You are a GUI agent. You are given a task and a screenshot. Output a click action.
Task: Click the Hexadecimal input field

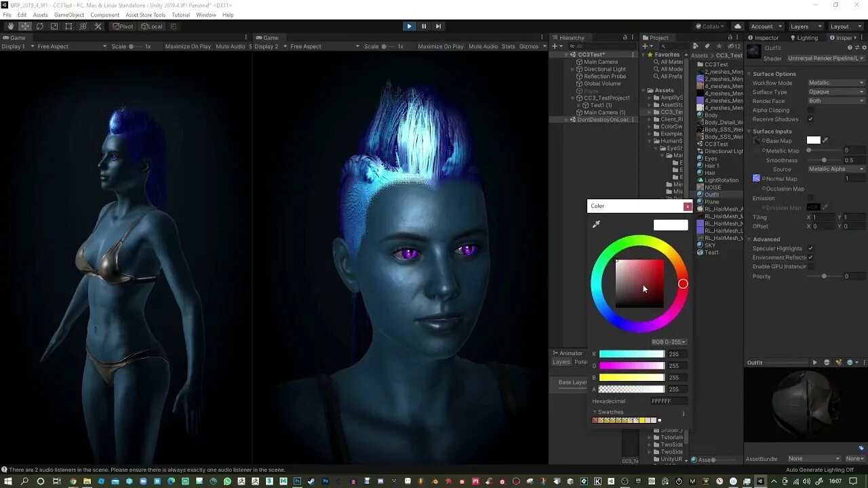[669, 401]
